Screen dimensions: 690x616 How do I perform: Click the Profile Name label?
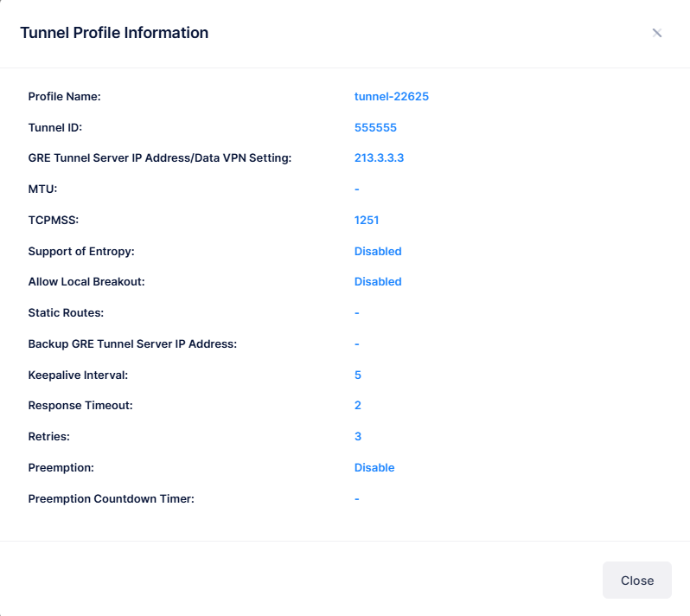[x=65, y=96]
